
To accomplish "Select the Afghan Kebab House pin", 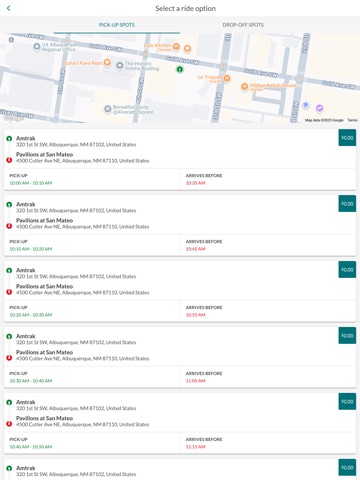I will click(244, 87).
